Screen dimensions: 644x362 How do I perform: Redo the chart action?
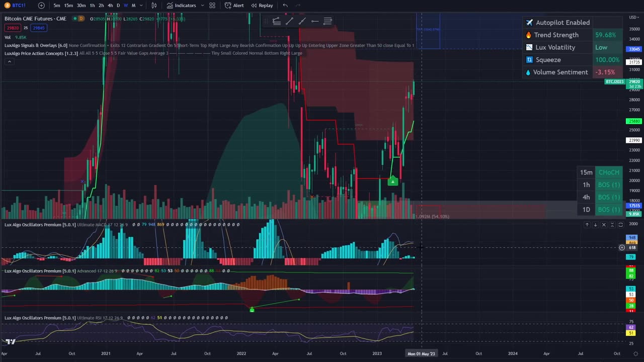[x=298, y=6]
